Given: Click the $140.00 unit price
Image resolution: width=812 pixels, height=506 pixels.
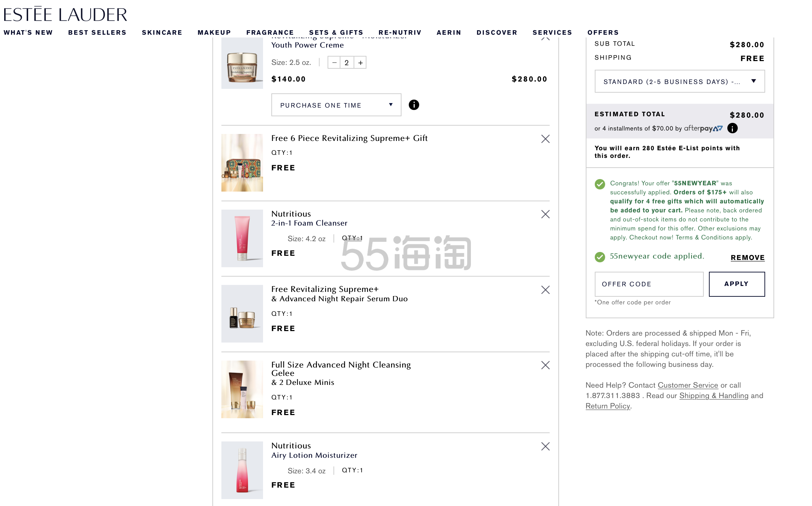Looking at the screenshot, I should tap(288, 79).
